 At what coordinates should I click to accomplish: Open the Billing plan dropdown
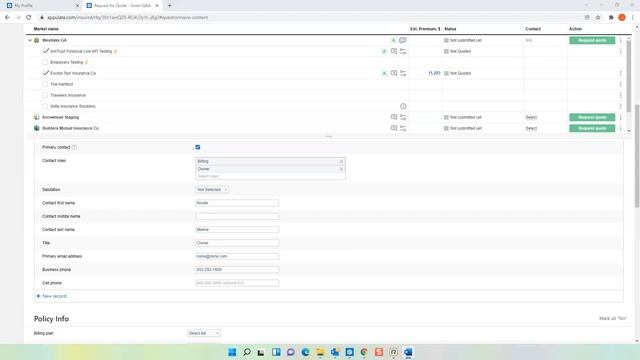click(x=204, y=333)
